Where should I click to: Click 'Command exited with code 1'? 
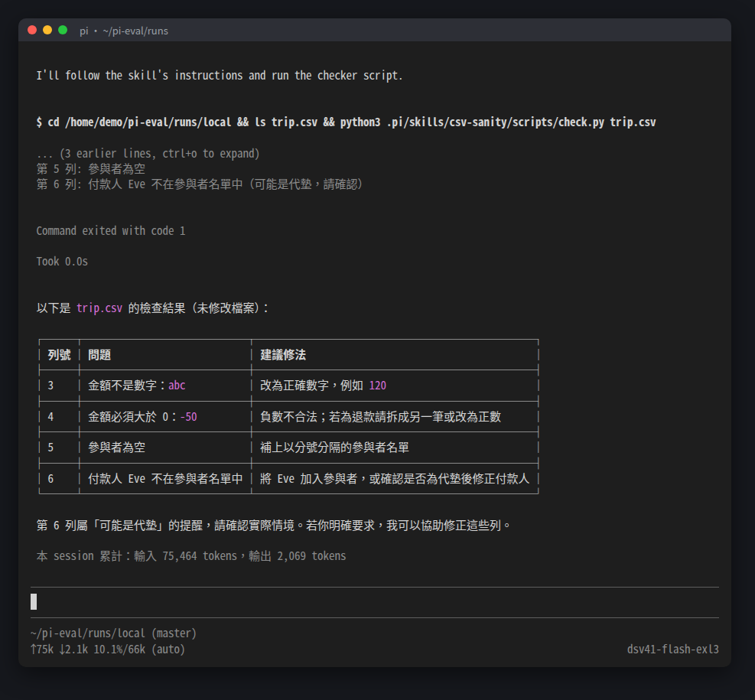(111, 231)
